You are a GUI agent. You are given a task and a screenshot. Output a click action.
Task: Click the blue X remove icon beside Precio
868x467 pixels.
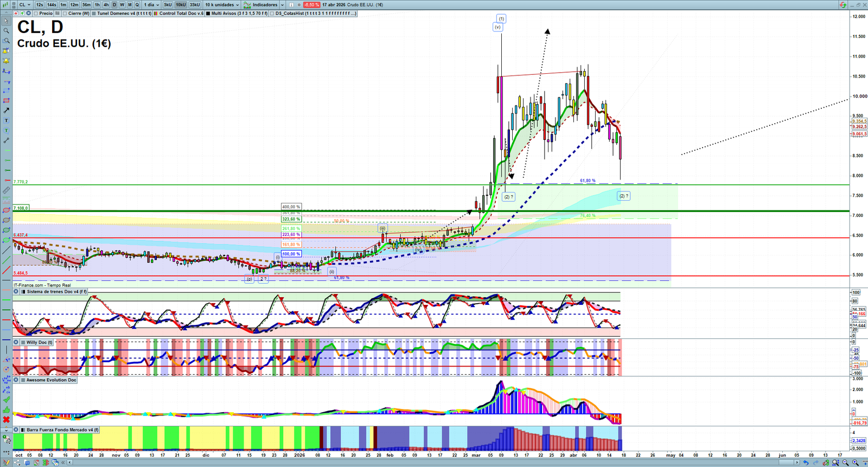click(28, 14)
